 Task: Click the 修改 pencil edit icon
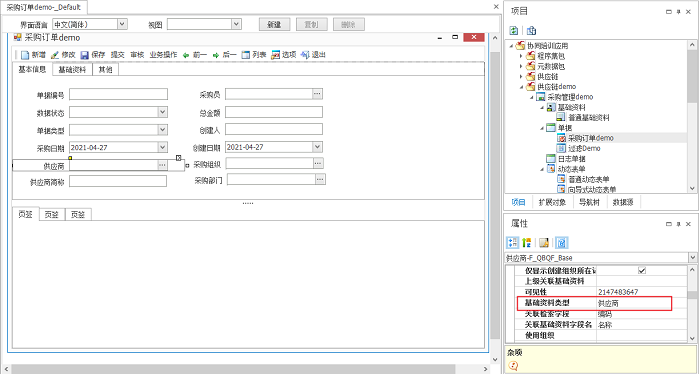click(x=54, y=55)
